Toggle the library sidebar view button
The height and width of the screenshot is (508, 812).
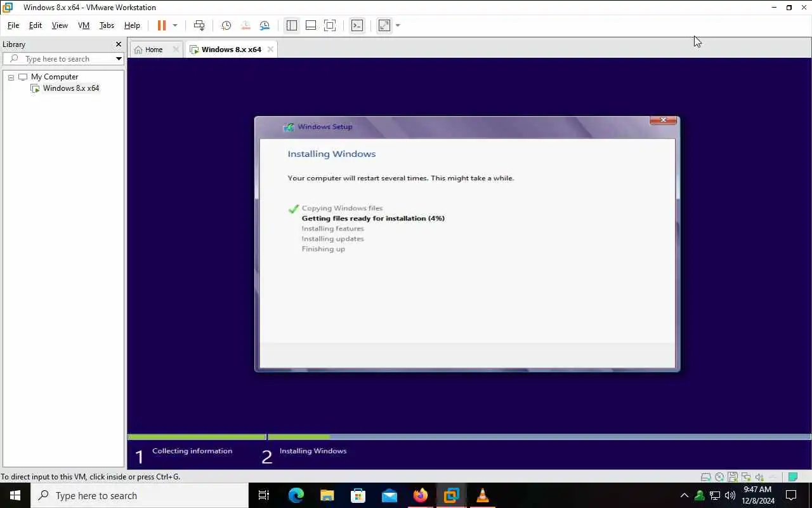point(292,25)
